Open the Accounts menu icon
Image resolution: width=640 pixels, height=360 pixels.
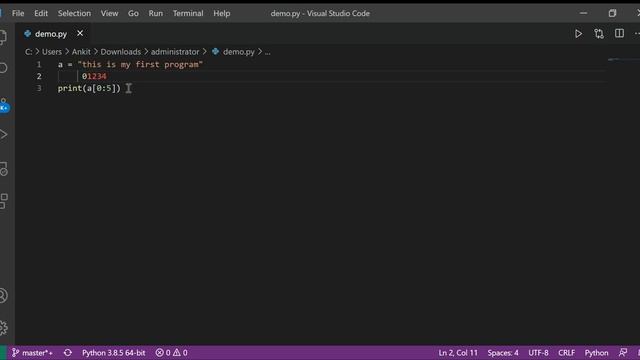point(3,296)
